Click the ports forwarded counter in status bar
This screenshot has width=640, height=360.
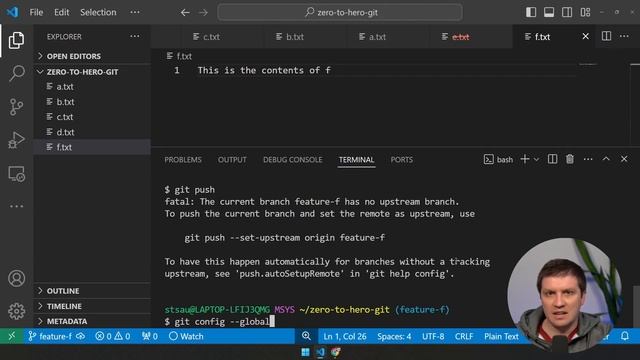click(x=150, y=336)
